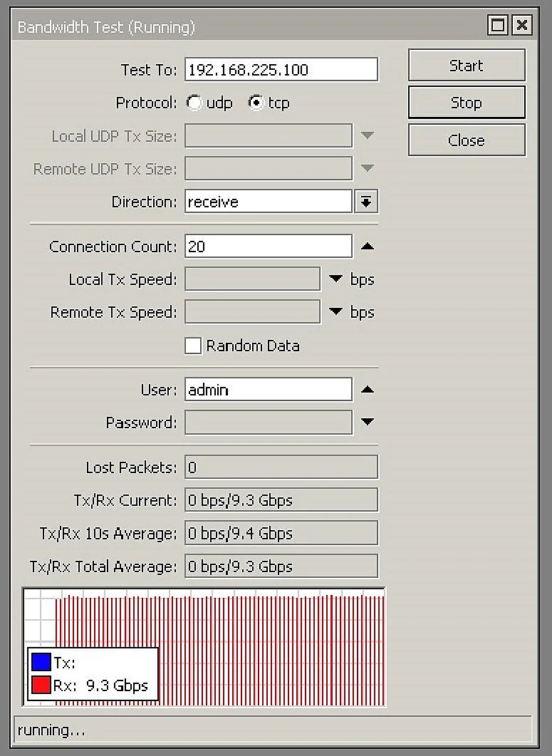The image size is (552, 756).
Task: Expand the Local Tx Speed arrow
Action: tap(335, 279)
